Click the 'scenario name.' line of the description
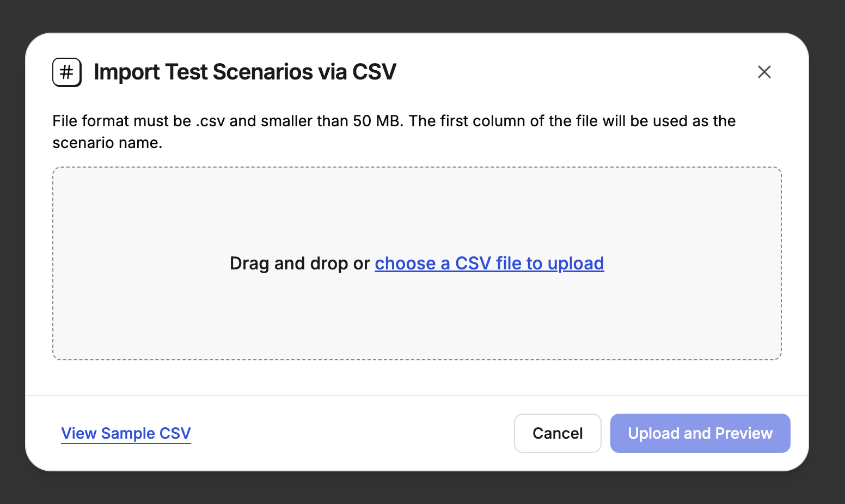The height and width of the screenshot is (504, 845). (107, 143)
